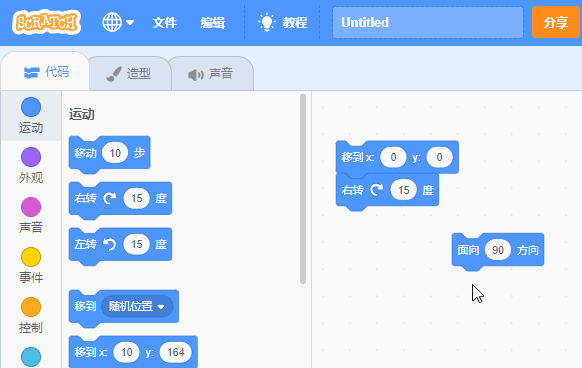Click x value 10 in palette 移到 block

coord(127,352)
